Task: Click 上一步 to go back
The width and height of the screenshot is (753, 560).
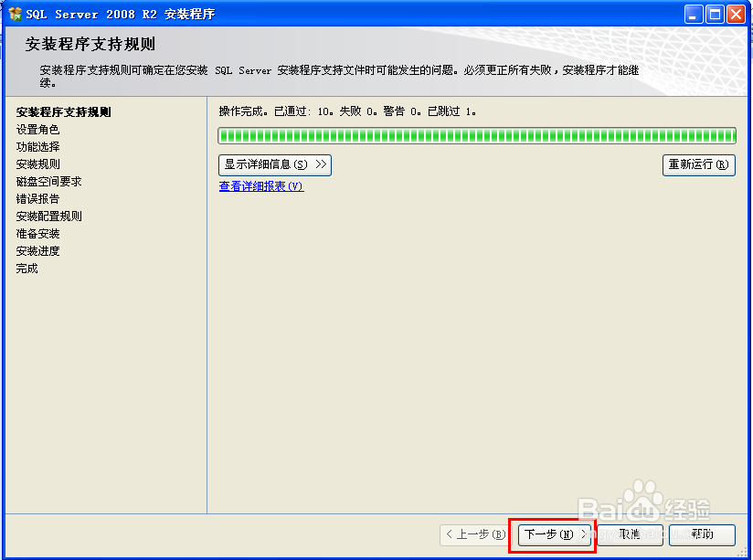Action: 474,535
